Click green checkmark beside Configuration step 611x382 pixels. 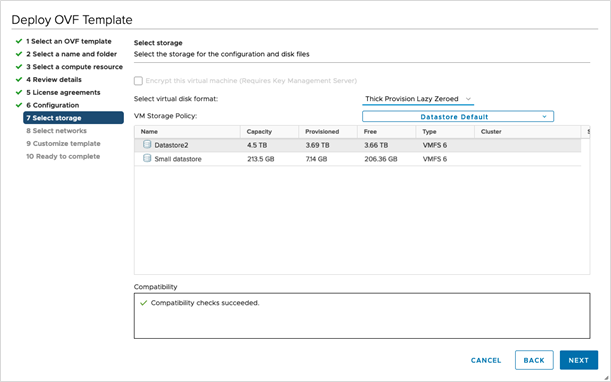19,105
